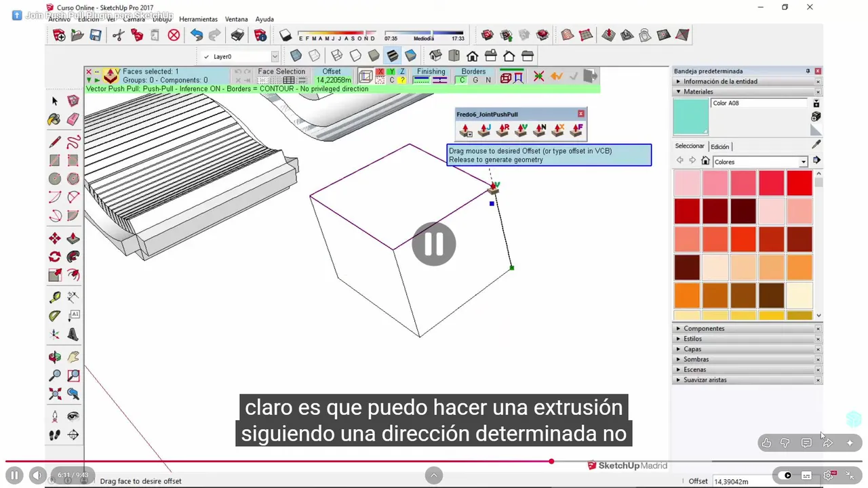
Task: Toggle Borders N none option
Action: click(x=488, y=80)
